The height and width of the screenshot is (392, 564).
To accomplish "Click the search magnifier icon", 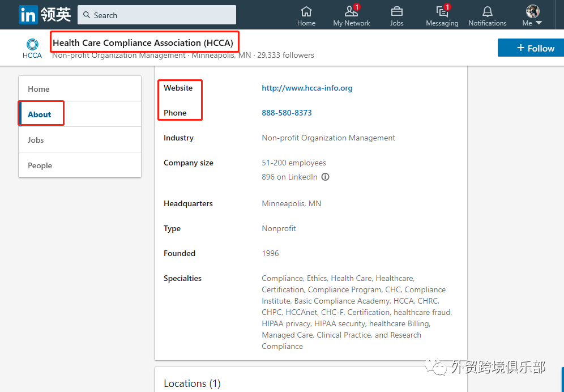I will tap(86, 15).
